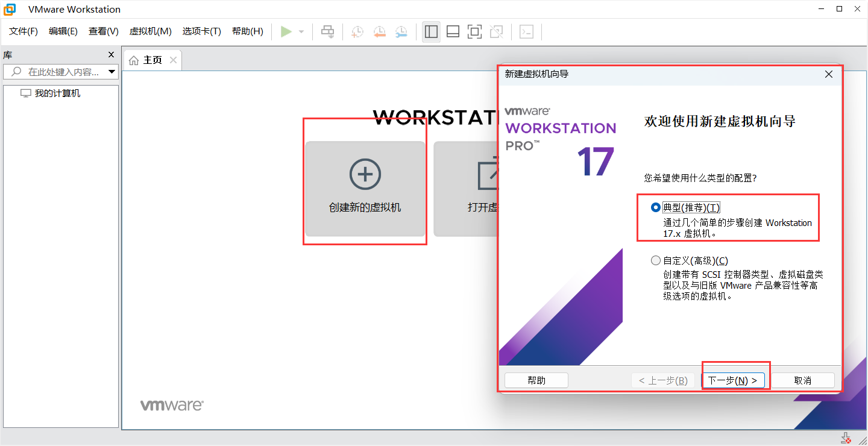
Task: Click the status bar device icon
Action: point(846,438)
